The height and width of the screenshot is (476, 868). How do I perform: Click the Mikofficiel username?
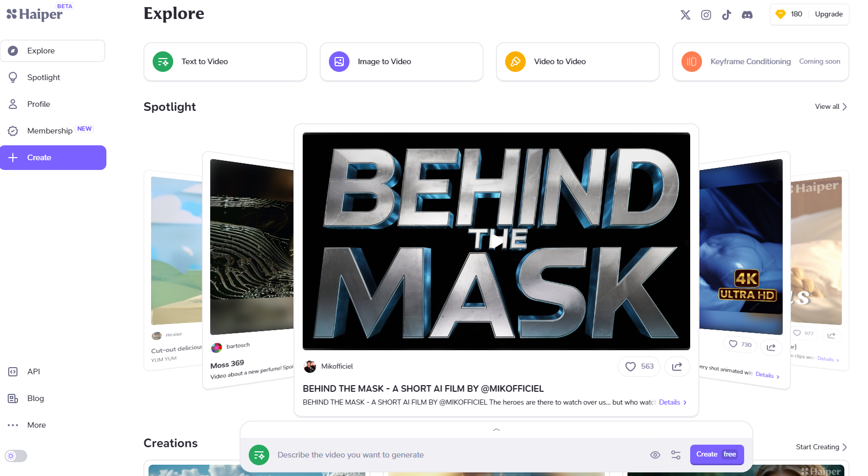337,367
